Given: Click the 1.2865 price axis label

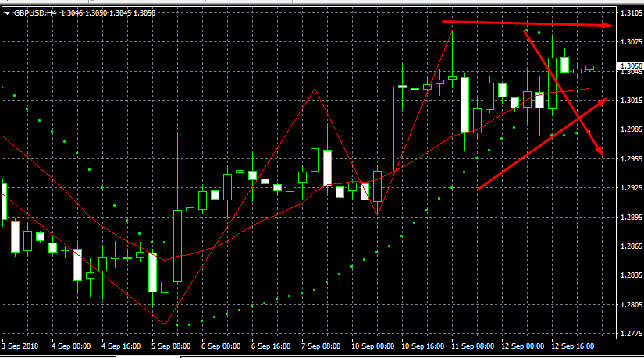Looking at the screenshot, I should point(632,246).
